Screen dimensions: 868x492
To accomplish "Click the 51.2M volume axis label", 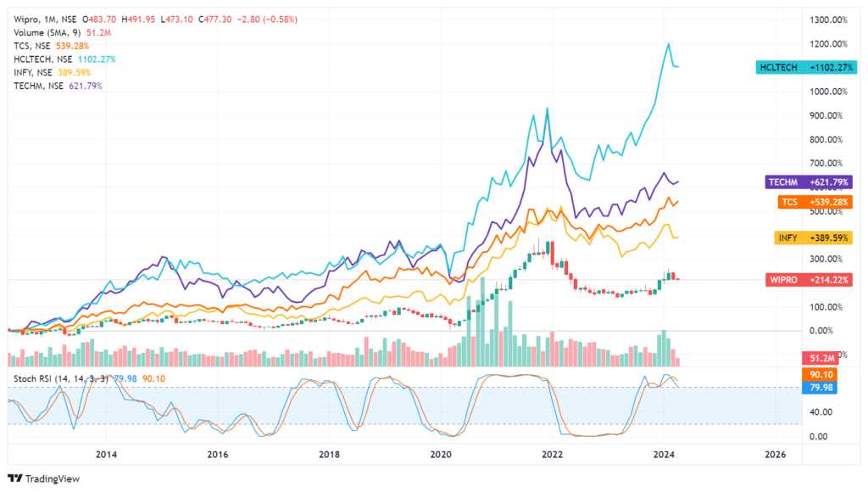I will [x=821, y=359].
